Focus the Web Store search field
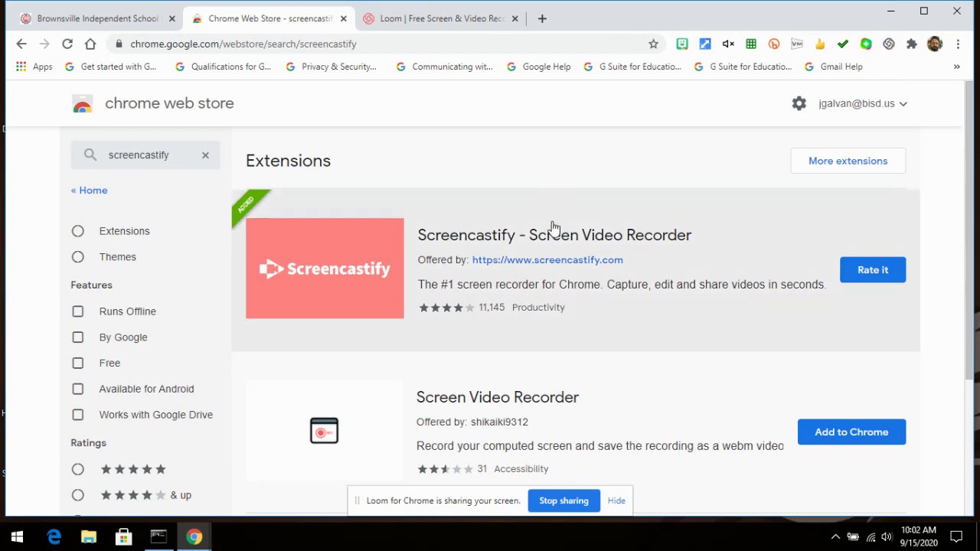This screenshot has width=980, height=551. click(145, 155)
